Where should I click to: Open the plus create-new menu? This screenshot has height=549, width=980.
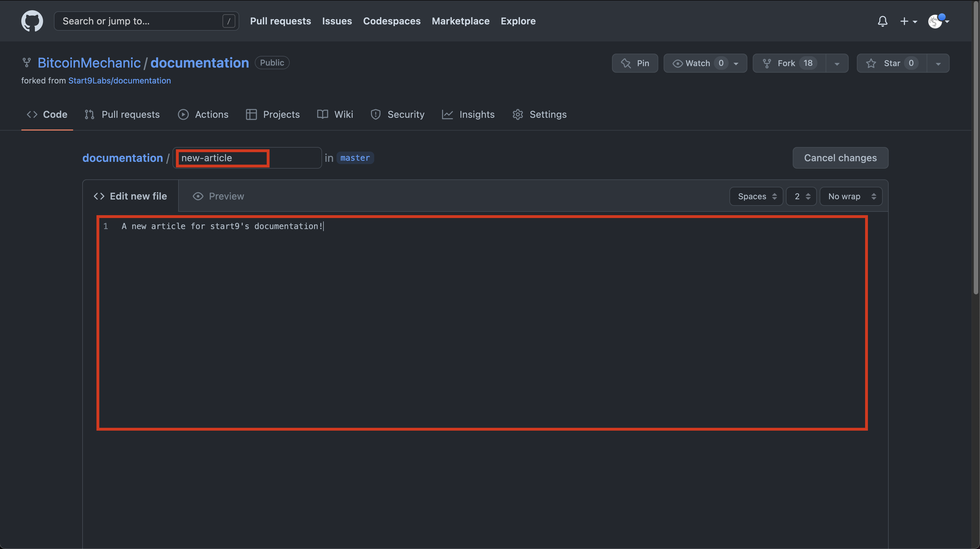[908, 21]
